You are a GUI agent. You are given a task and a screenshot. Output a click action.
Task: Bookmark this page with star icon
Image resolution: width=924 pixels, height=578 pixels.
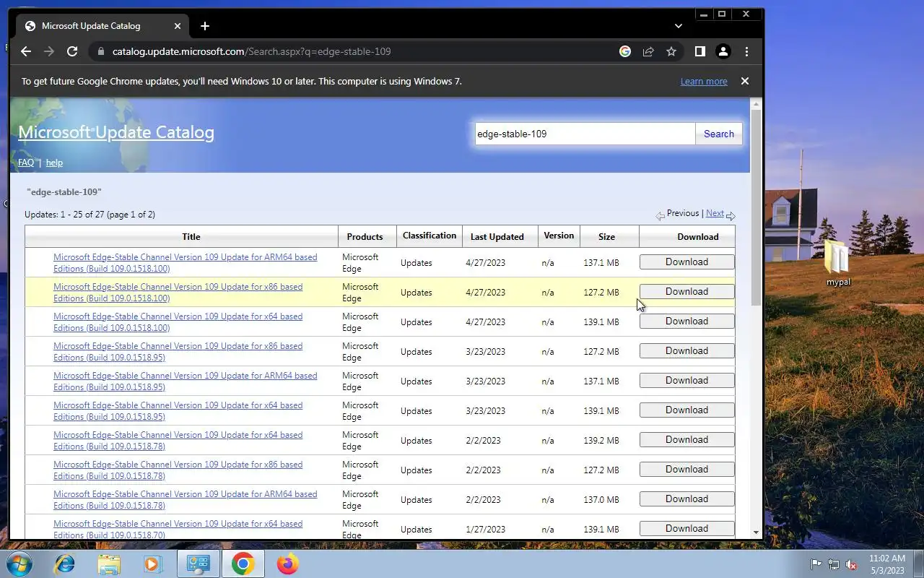671,51
